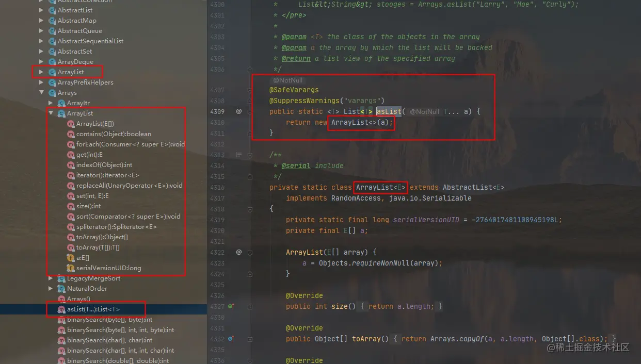Select set(int, E):E in structure tree
The height and width of the screenshot is (364, 641).
point(92,196)
